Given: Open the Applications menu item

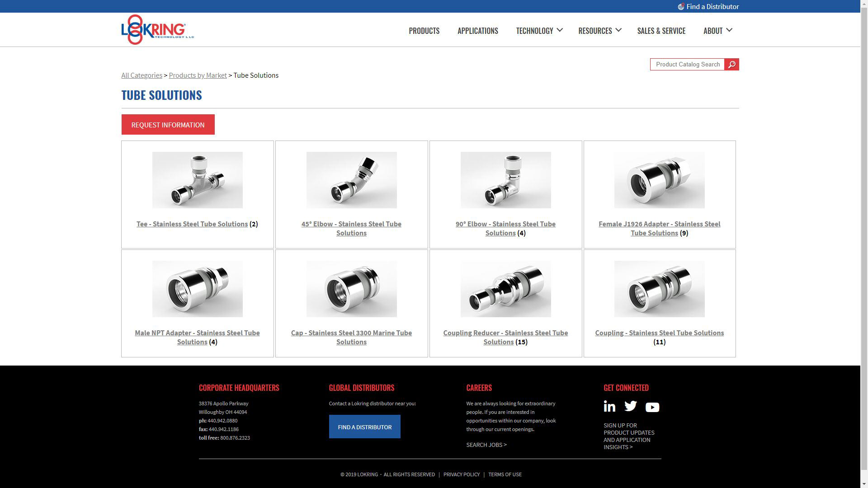Looking at the screenshot, I should click(x=477, y=31).
